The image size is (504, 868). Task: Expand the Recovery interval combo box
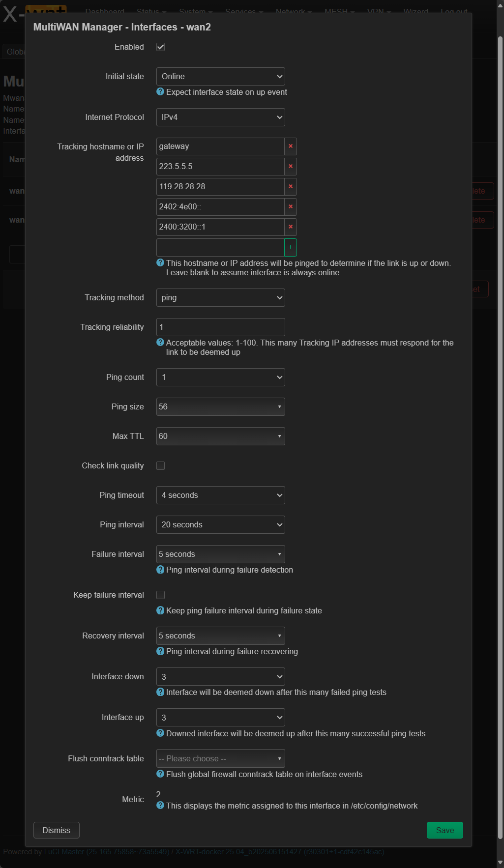click(x=221, y=636)
